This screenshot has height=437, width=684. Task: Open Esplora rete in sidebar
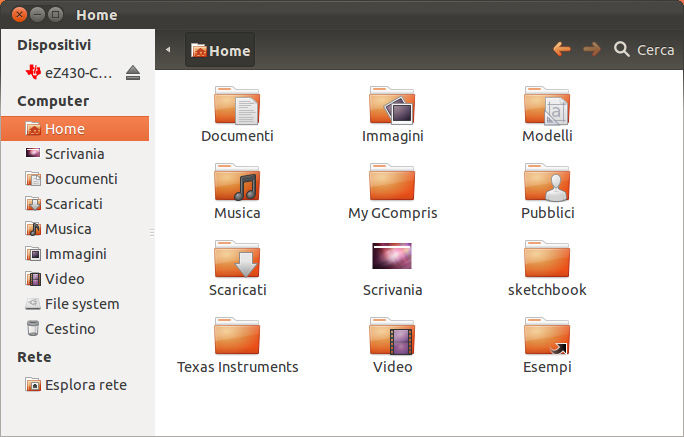tap(85, 385)
